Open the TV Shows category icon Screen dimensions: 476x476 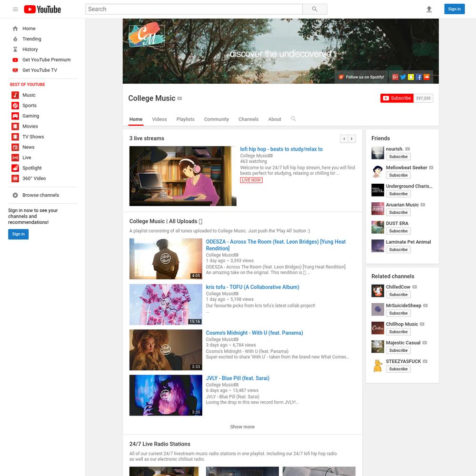click(15, 137)
